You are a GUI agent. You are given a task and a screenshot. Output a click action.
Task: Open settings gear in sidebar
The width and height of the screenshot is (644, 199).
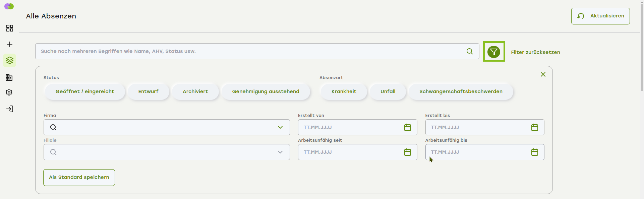9,92
